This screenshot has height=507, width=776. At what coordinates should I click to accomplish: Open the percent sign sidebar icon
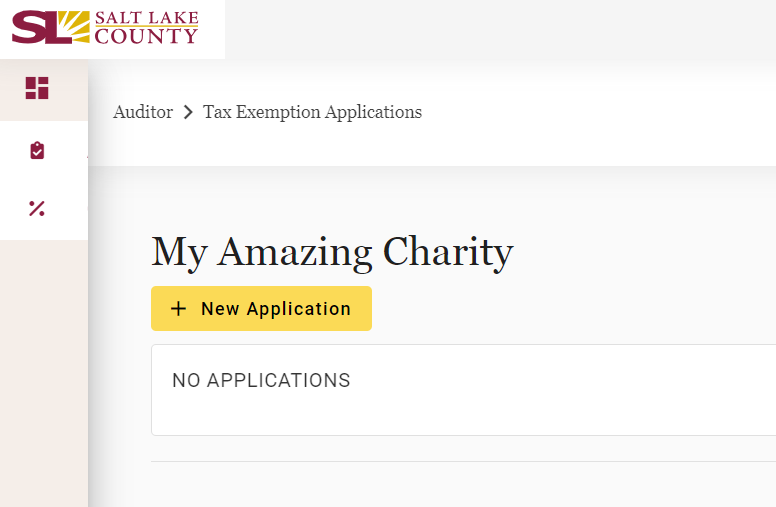click(37, 208)
